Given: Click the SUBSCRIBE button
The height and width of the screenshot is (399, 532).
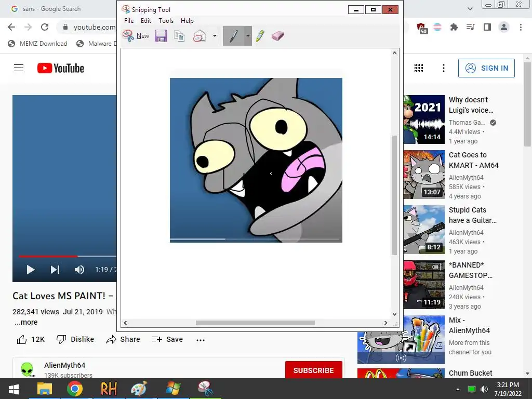Looking at the screenshot, I should click(313, 370).
